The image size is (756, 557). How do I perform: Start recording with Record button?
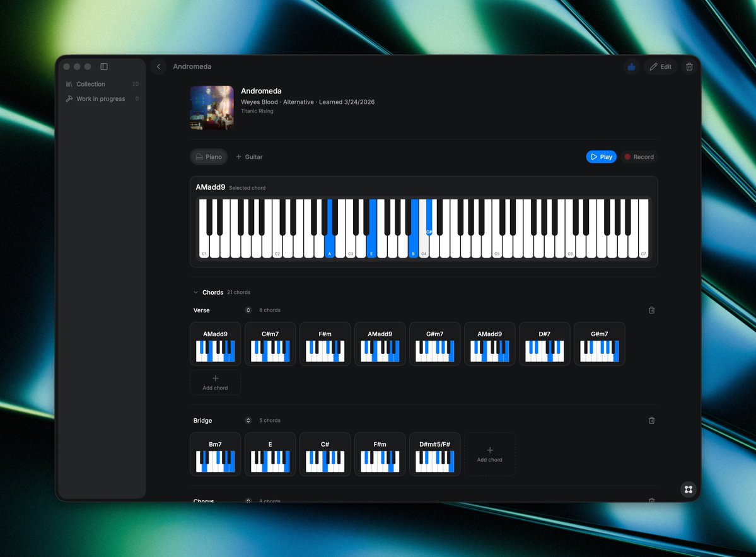click(639, 156)
